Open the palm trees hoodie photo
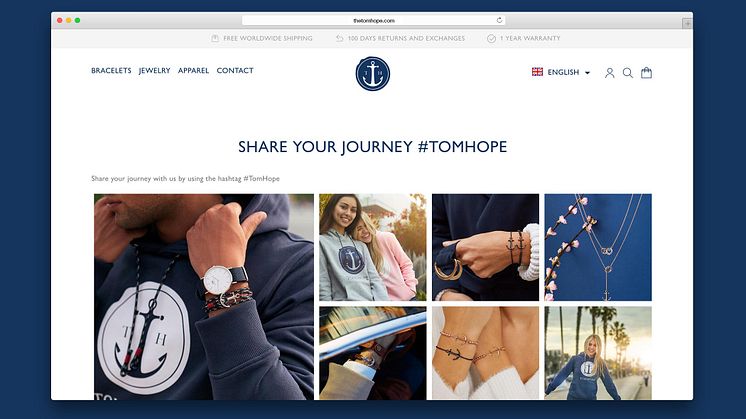Screen dimensions: 746x419 [598, 353]
